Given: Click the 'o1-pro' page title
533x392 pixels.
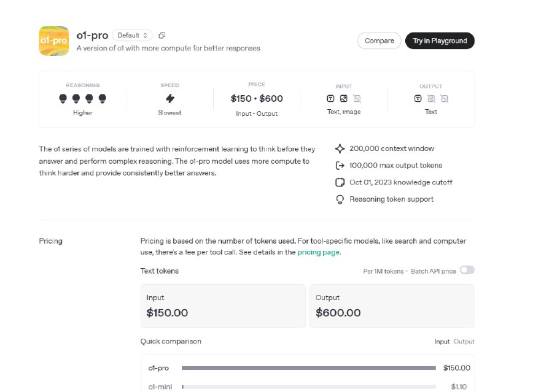Looking at the screenshot, I should point(92,35).
